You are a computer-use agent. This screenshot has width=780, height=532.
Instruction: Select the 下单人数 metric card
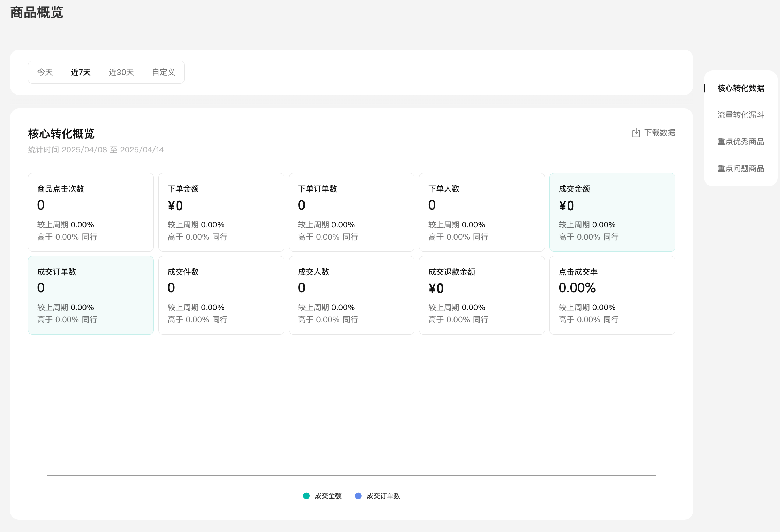click(x=482, y=212)
